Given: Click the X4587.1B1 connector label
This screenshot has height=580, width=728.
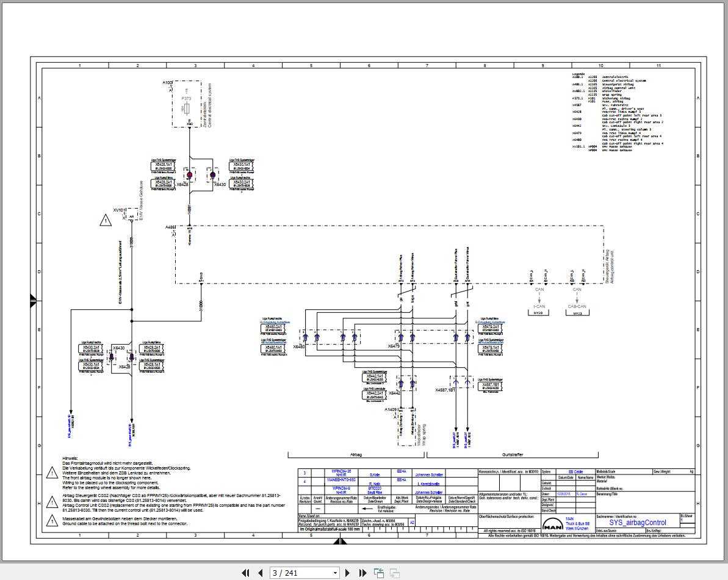Looking at the screenshot, I should click(x=445, y=390).
